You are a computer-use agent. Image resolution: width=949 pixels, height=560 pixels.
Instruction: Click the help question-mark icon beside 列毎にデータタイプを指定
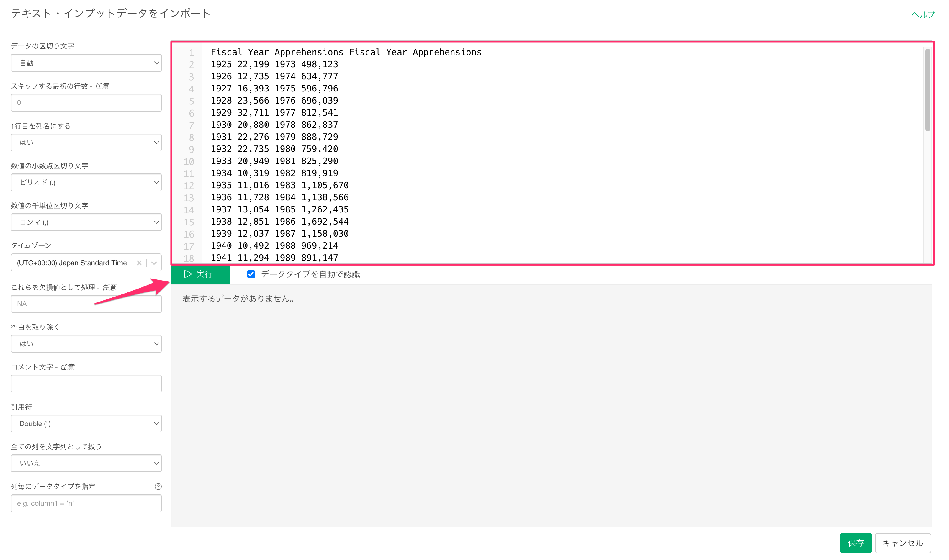158,487
